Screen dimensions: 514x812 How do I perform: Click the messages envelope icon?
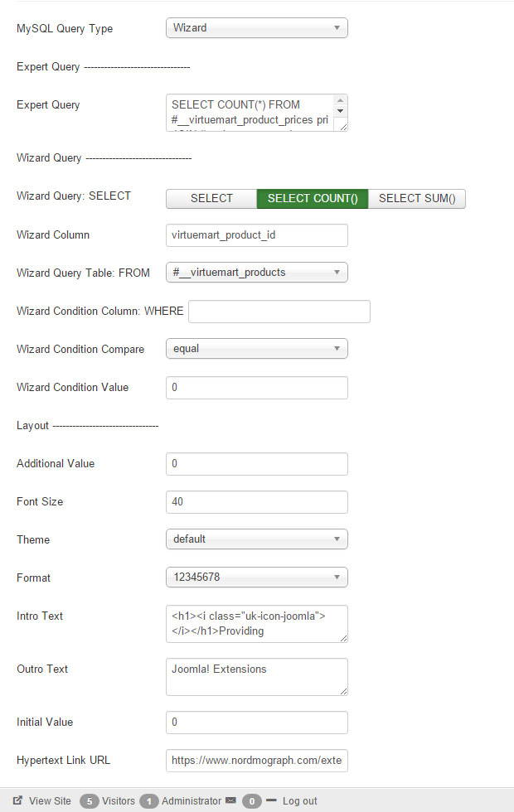point(230,800)
